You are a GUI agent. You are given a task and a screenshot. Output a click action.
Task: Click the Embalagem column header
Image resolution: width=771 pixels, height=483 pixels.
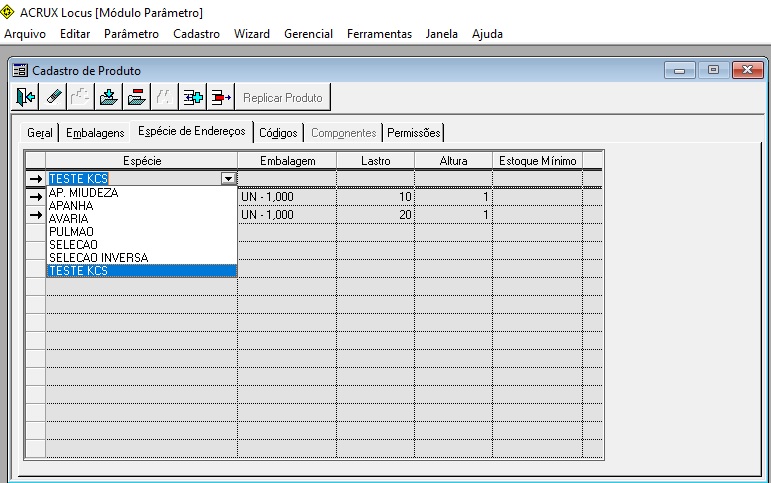click(287, 161)
